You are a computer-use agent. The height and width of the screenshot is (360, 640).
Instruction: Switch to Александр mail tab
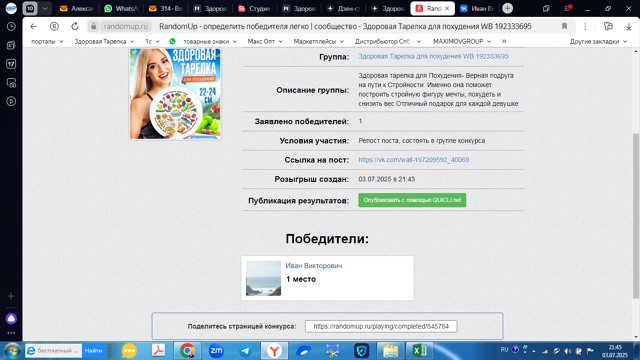77,8
